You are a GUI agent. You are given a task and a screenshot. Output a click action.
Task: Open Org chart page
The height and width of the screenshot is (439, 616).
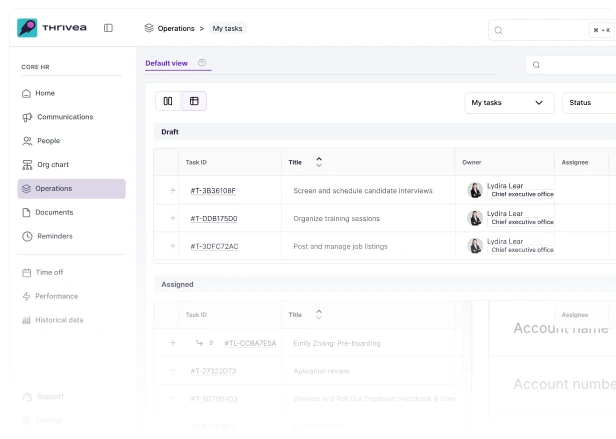(52, 165)
